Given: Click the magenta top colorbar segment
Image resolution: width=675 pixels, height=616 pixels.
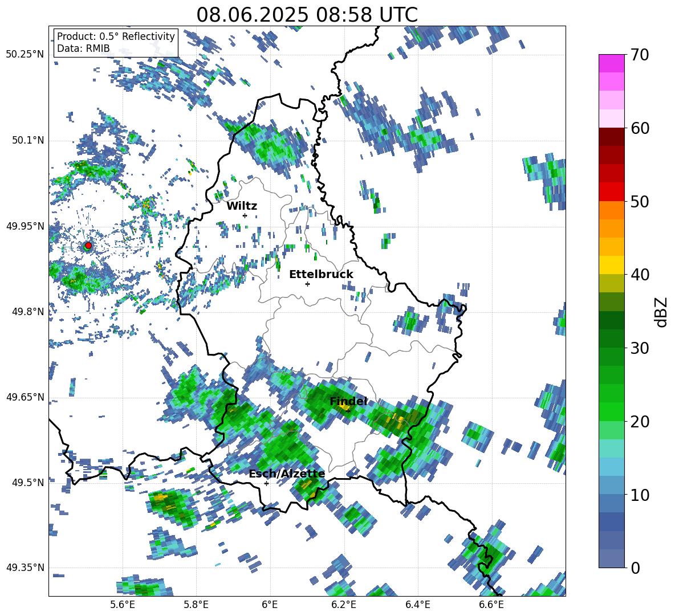Looking at the screenshot, I should click(611, 63).
